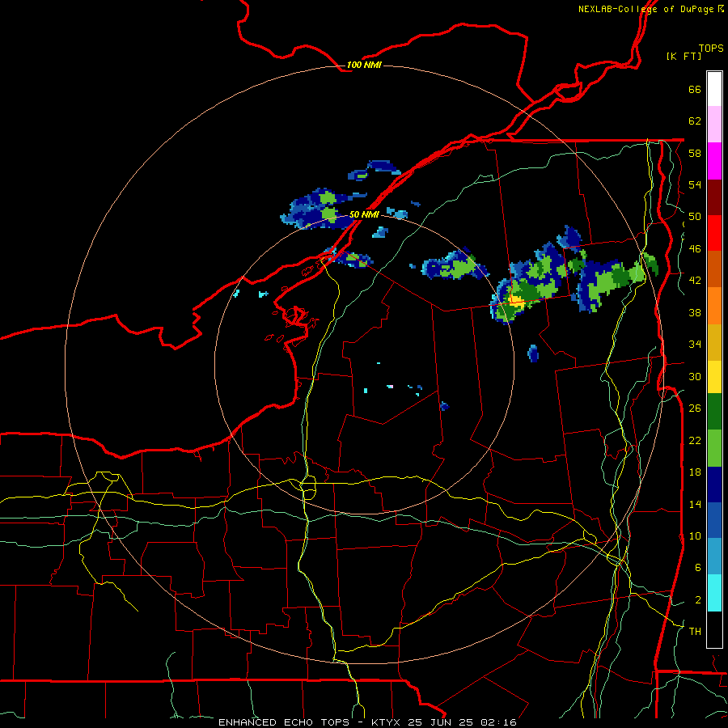The image size is (728, 728).
Task: Pick the dark maroon legend swatch
Action: (714, 197)
